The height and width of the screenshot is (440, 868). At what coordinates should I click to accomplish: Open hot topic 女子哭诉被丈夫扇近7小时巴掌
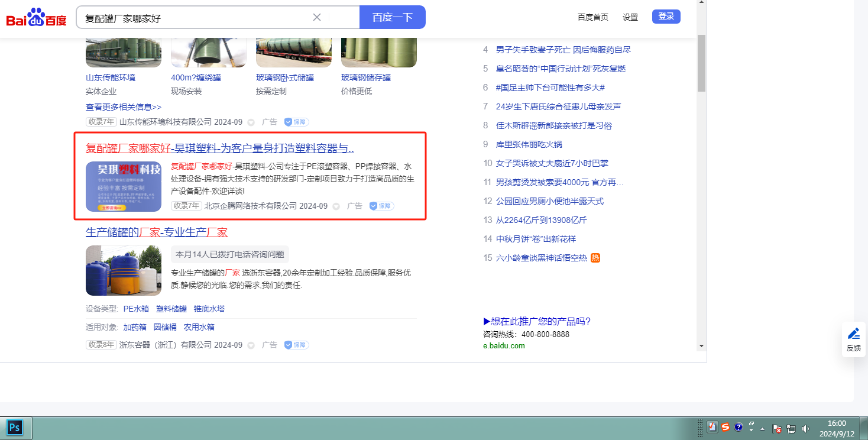click(552, 163)
